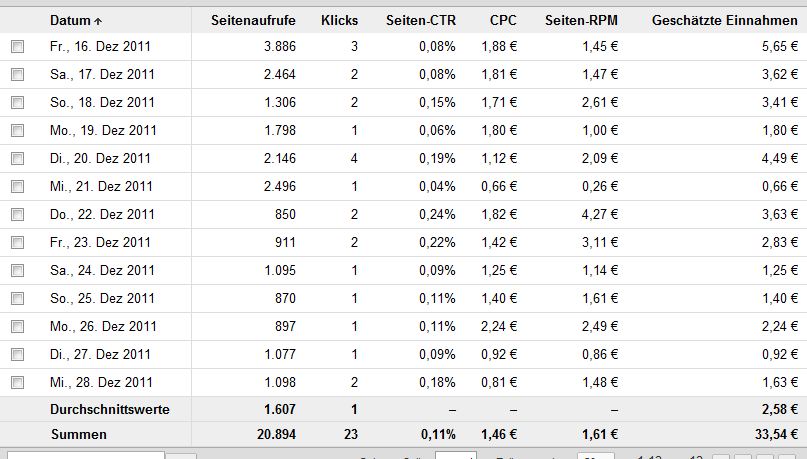
Task: Mark the Mi., 21. Dez 2011 checkbox
Action: (17, 186)
